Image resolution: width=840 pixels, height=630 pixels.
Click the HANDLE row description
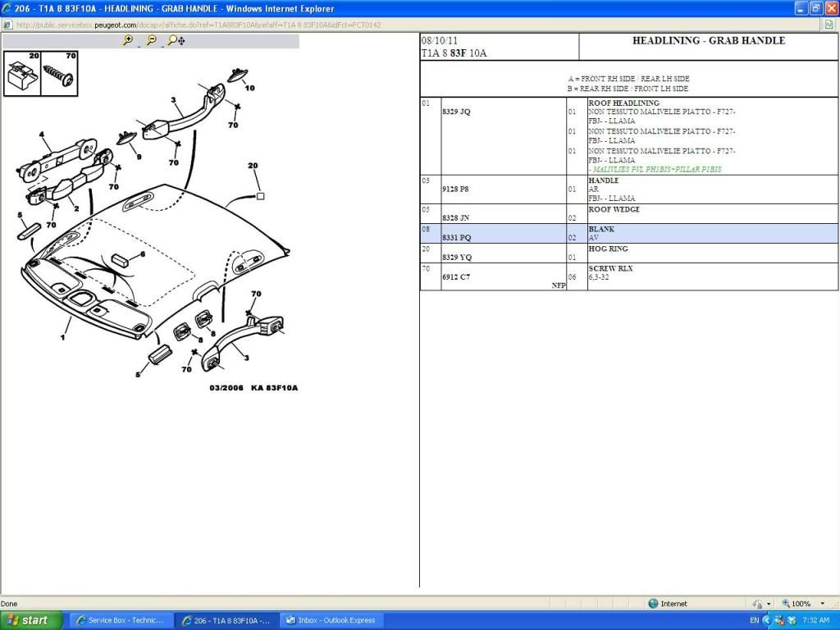pos(603,180)
